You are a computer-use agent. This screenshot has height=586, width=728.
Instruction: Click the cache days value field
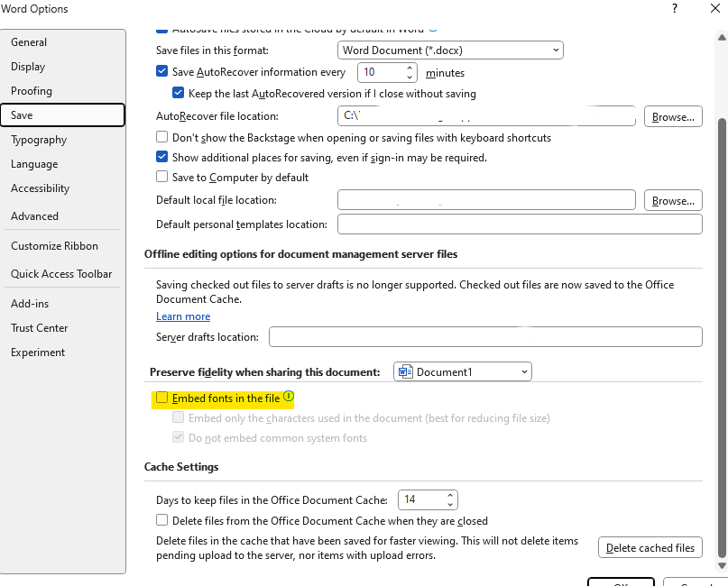421,499
